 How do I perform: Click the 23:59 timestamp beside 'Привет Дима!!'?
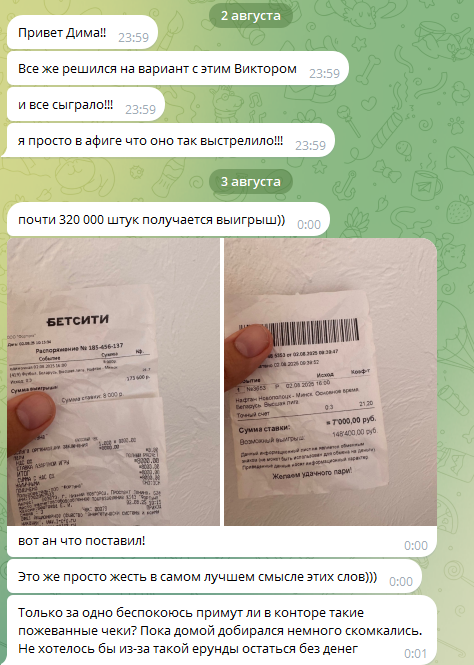point(133,38)
